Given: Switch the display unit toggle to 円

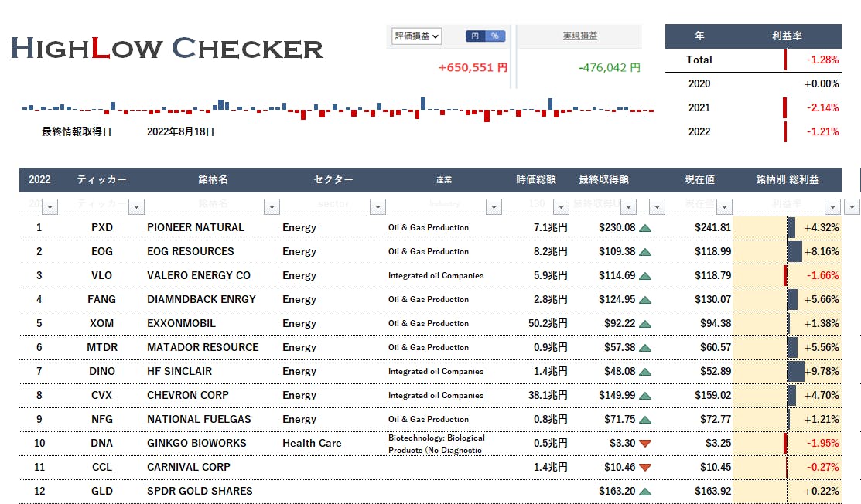Looking at the screenshot, I should [475, 36].
